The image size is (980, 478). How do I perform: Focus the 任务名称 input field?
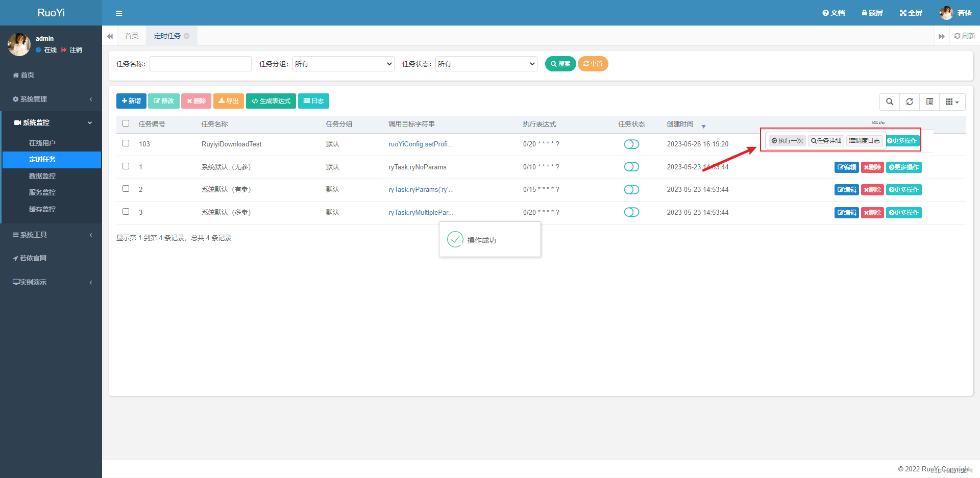[x=201, y=64]
